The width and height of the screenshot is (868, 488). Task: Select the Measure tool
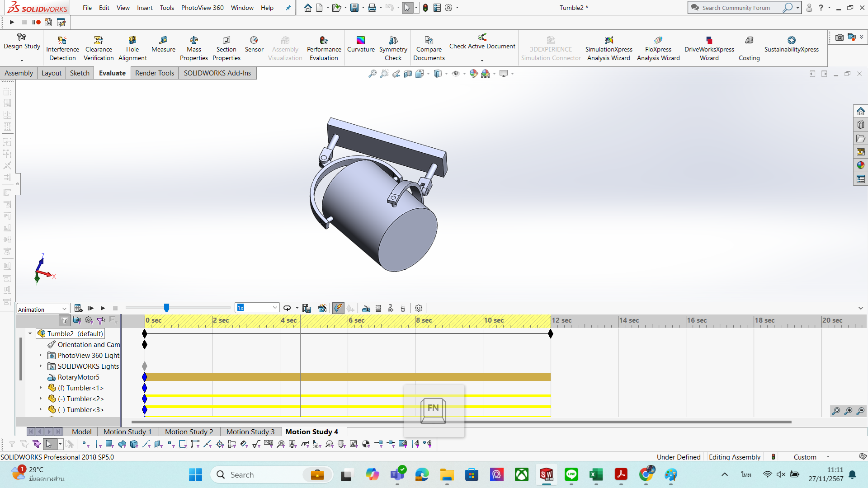pos(163,44)
